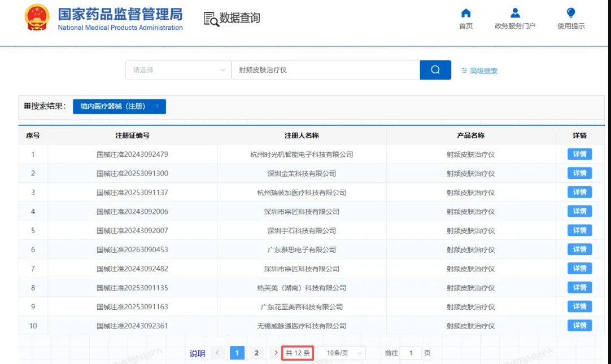Click the 前往 page number input box

(x=411, y=353)
